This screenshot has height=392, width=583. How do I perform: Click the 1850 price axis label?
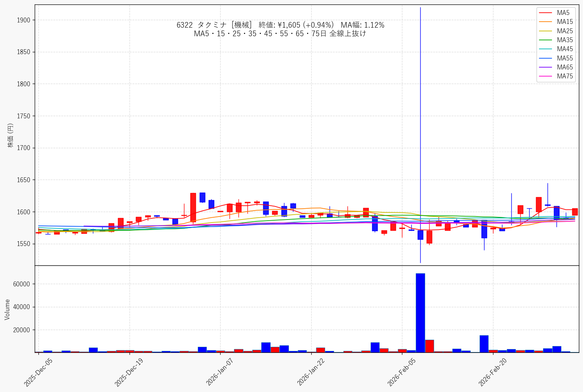point(24,52)
